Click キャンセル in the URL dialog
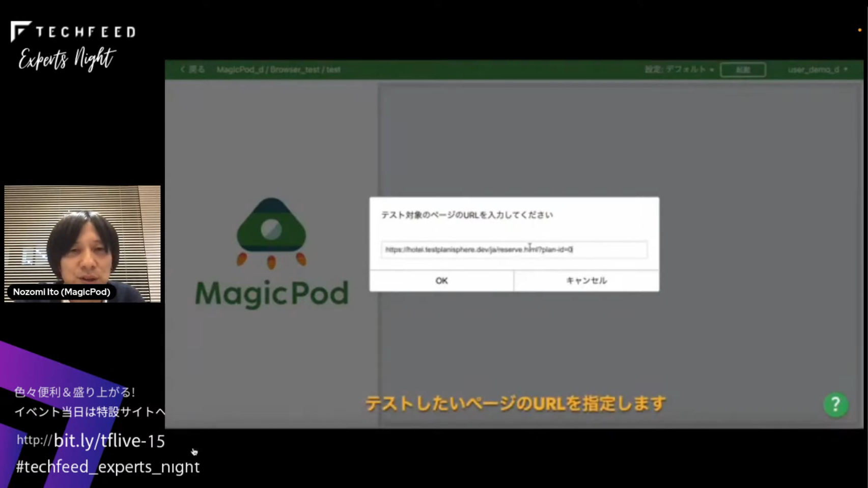The width and height of the screenshot is (868, 488). point(586,280)
